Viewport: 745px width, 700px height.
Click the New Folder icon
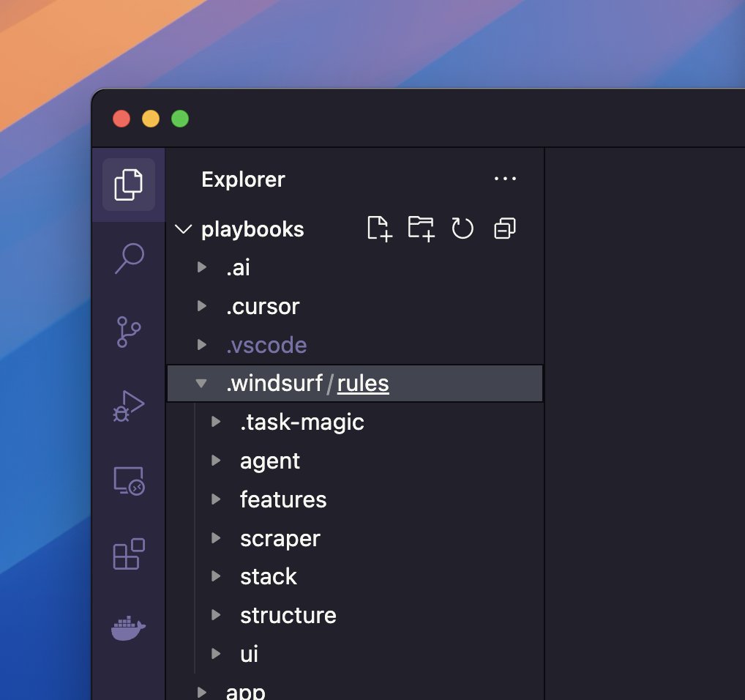tap(421, 228)
